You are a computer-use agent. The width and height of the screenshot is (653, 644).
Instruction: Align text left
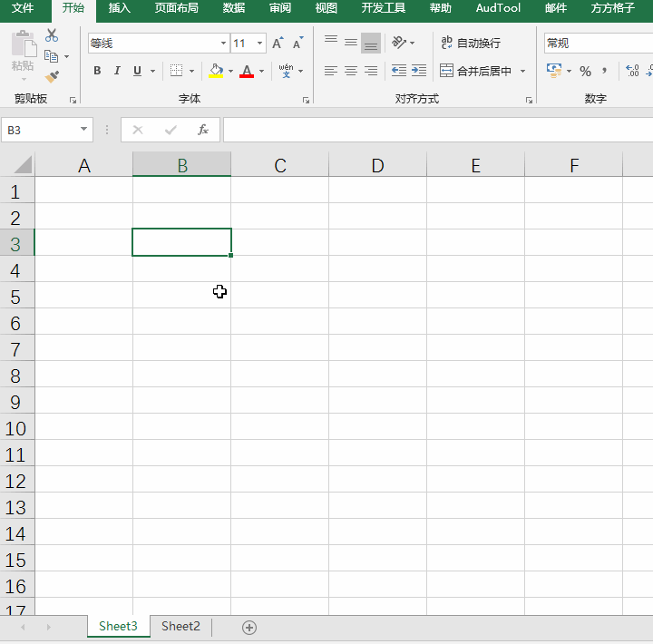click(331, 71)
